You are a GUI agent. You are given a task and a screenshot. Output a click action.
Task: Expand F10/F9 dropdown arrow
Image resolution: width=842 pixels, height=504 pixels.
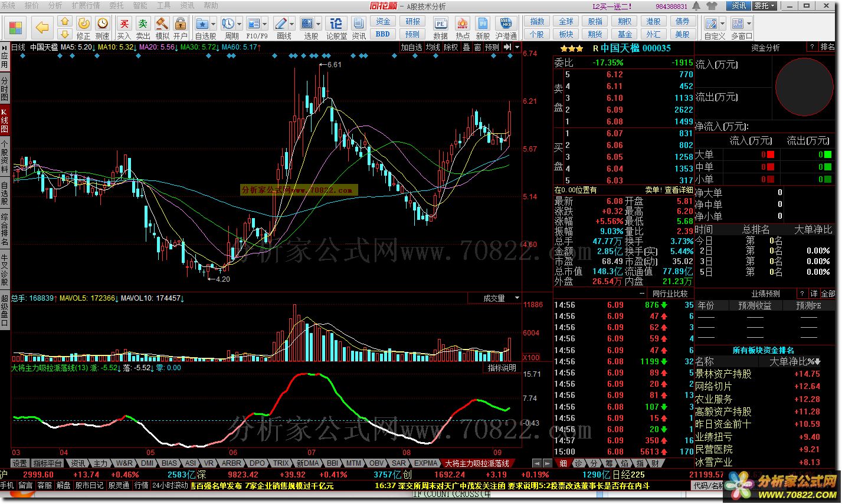264,24
